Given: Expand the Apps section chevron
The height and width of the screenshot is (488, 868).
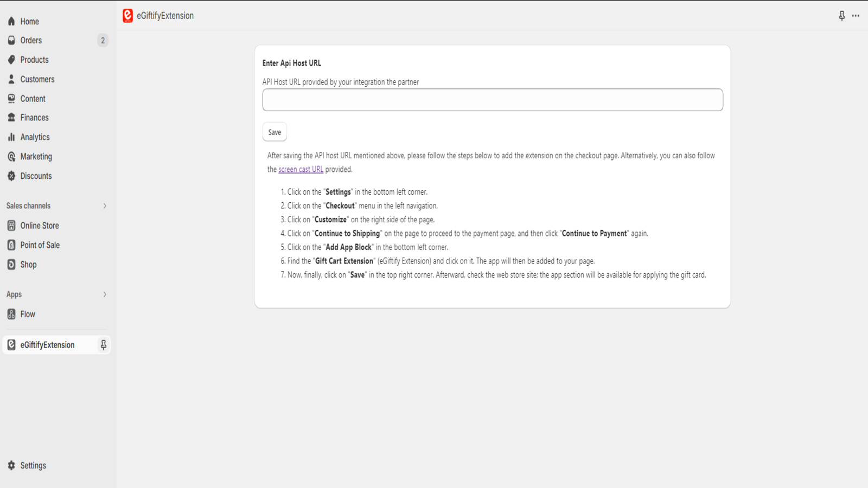Looking at the screenshot, I should coord(105,294).
